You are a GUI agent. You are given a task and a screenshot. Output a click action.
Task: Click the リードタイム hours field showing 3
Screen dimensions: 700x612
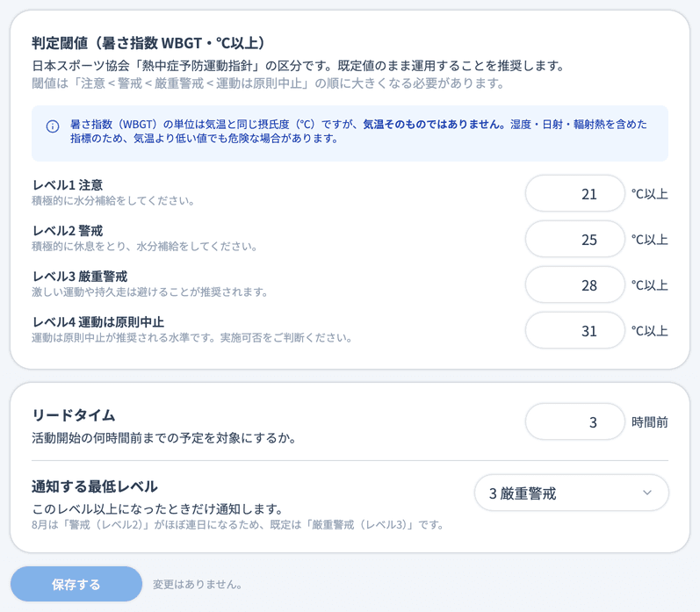click(x=574, y=421)
